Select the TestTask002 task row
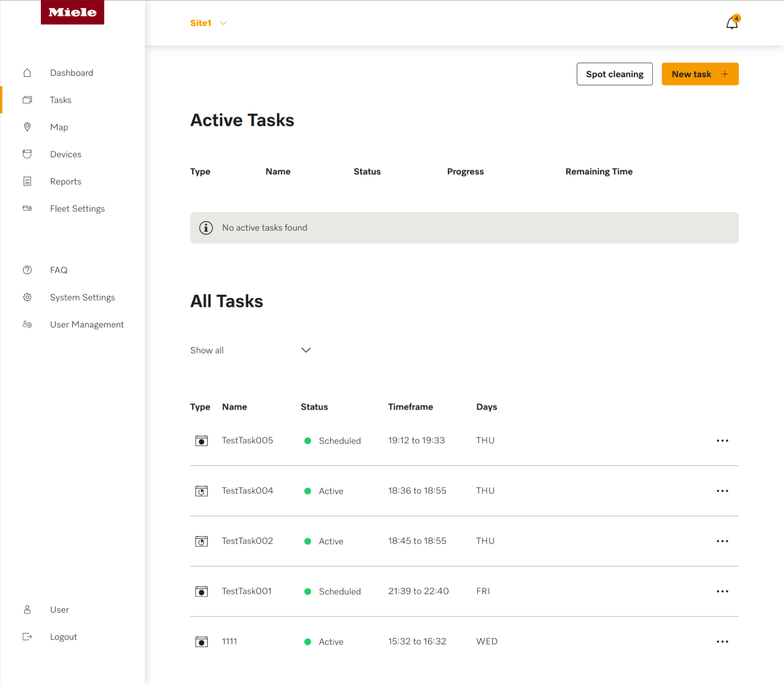784x684 pixels. pos(464,541)
